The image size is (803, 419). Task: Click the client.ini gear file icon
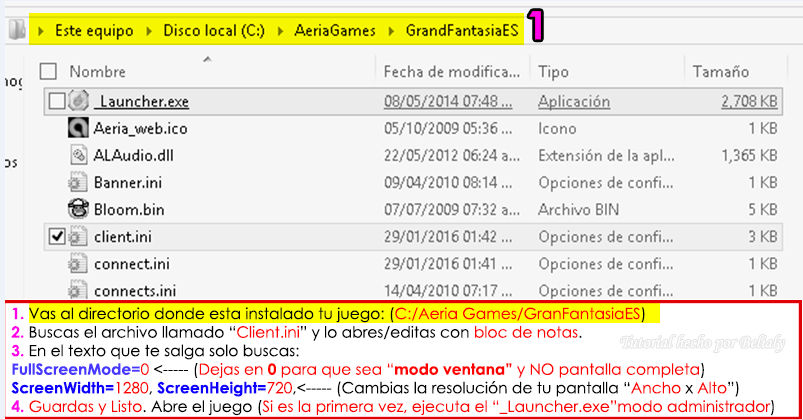(x=78, y=236)
